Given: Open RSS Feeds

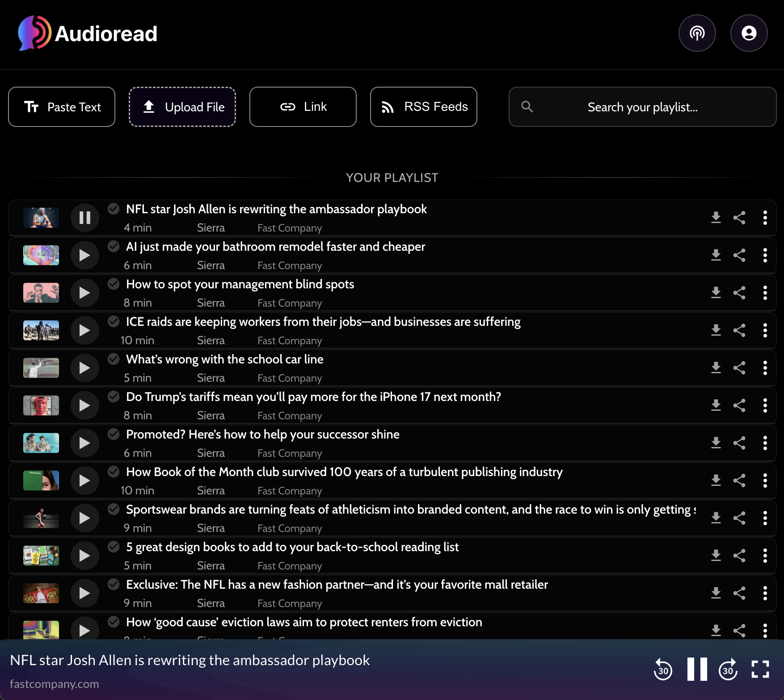Looking at the screenshot, I should coord(424,107).
